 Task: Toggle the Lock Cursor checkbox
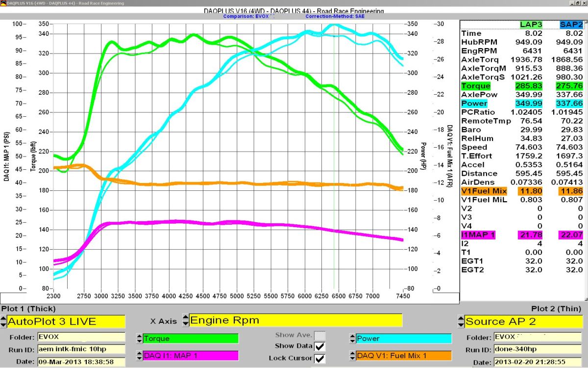pyautogui.click(x=319, y=358)
